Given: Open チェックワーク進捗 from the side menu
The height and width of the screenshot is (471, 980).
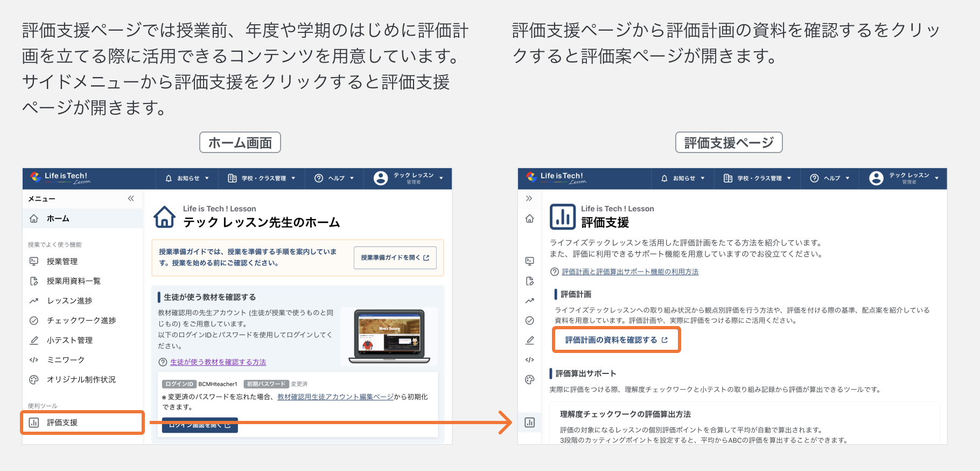Looking at the screenshot, I should pyautogui.click(x=83, y=320).
